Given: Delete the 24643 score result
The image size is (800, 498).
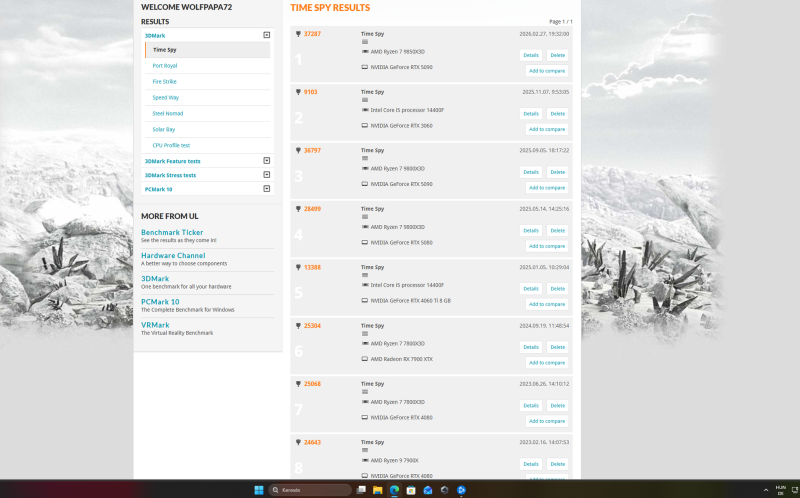Looking at the screenshot, I should click(558, 464).
